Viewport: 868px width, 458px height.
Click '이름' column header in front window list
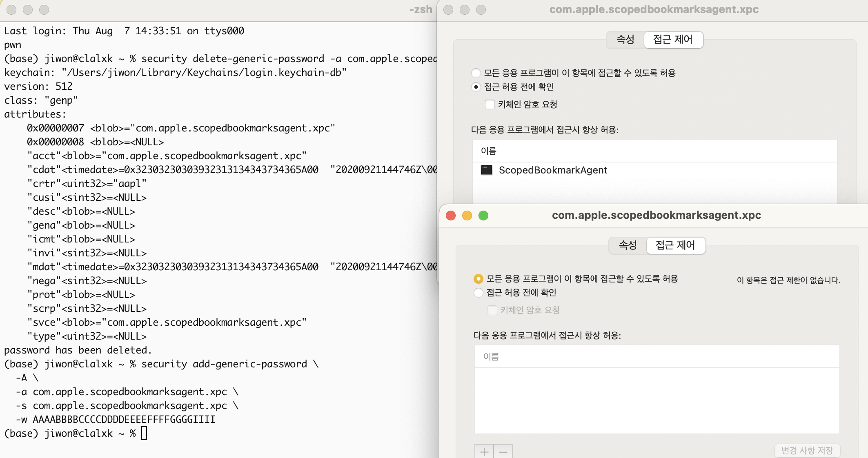657,357
